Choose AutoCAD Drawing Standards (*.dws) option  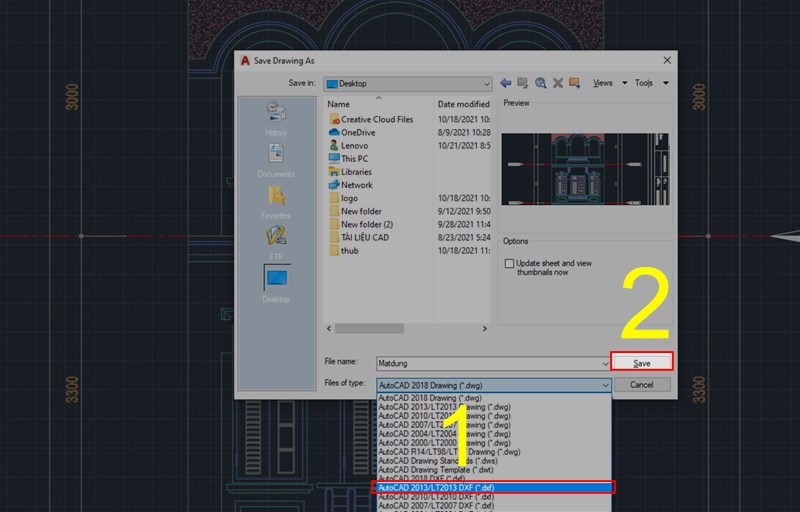pos(494,460)
